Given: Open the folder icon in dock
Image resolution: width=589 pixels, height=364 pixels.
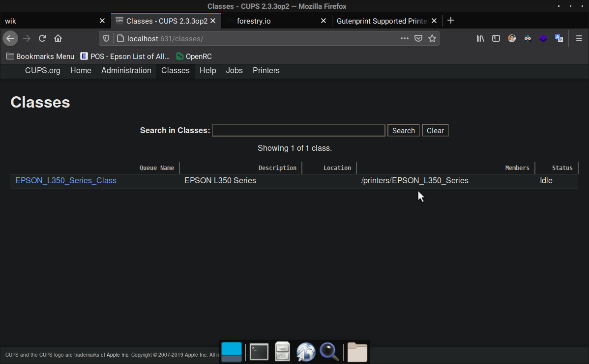Looking at the screenshot, I should click(x=357, y=352).
